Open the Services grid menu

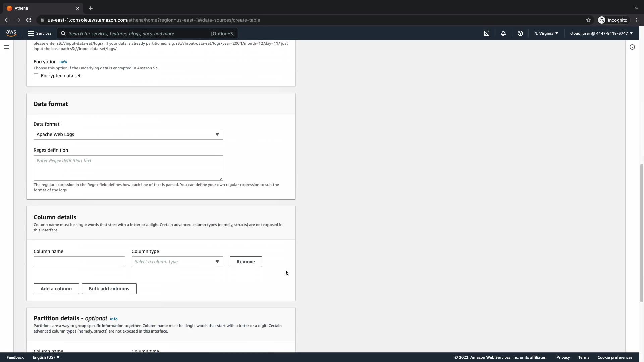coord(40,33)
